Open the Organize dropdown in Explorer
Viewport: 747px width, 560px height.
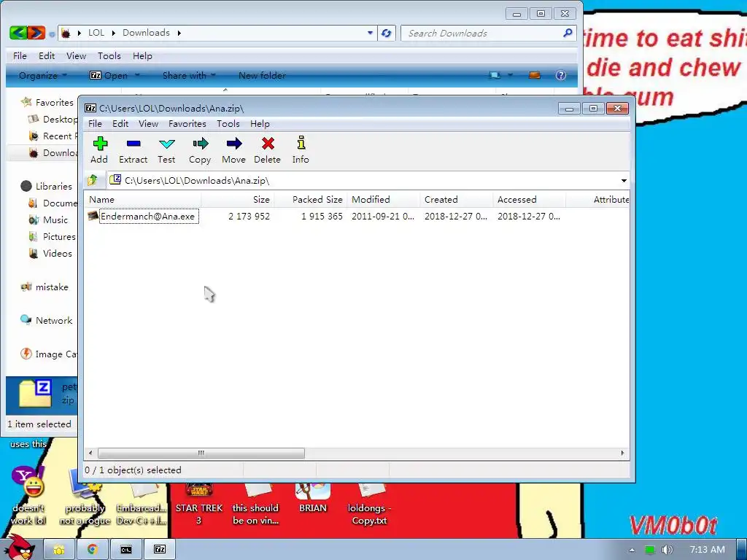42,75
